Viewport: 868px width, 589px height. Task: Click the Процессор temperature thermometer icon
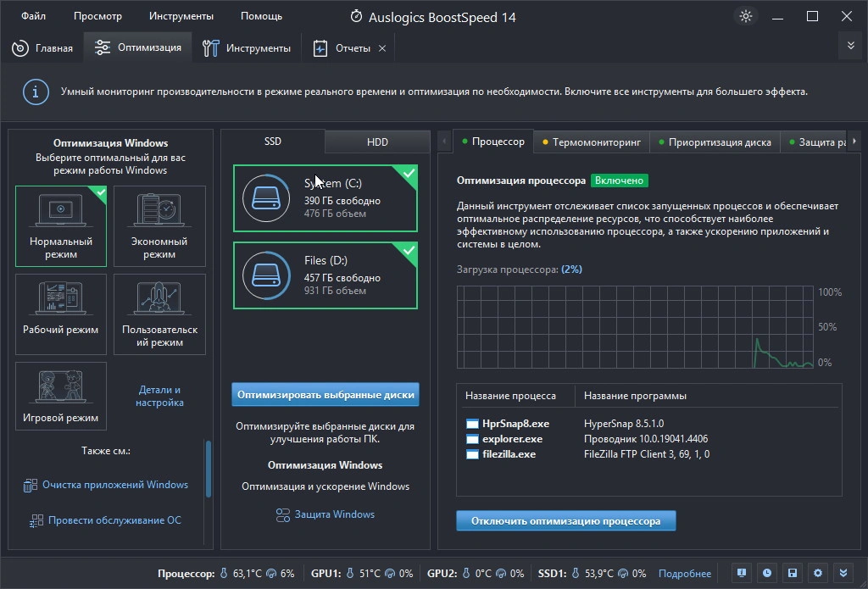click(224, 573)
